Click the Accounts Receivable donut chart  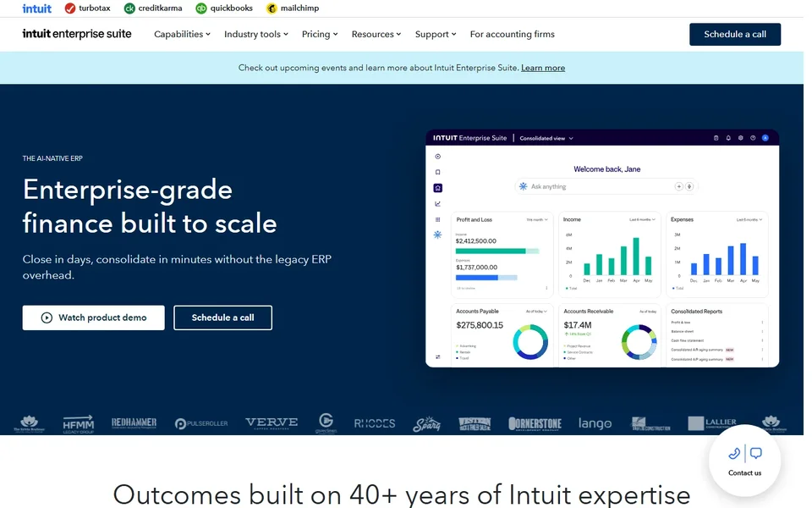pyautogui.click(x=639, y=341)
